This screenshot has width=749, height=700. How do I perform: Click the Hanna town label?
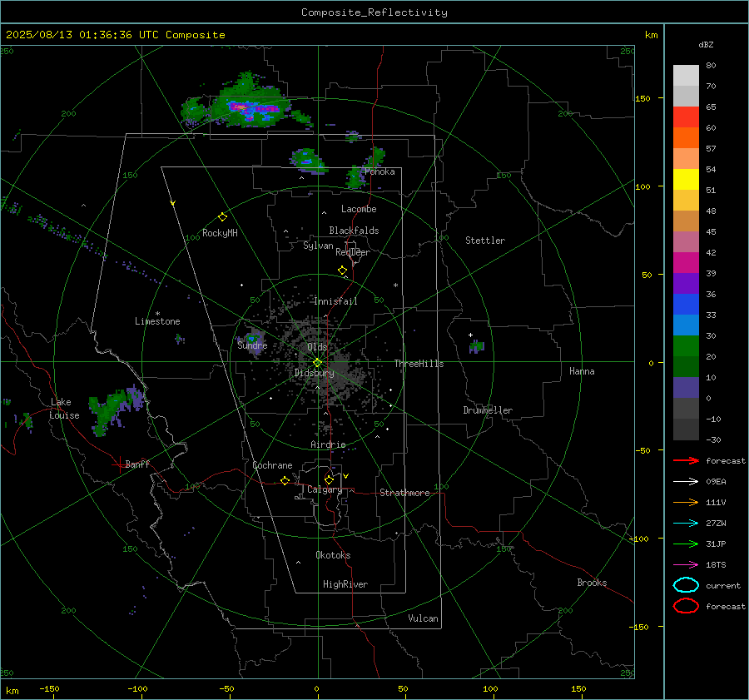click(582, 371)
